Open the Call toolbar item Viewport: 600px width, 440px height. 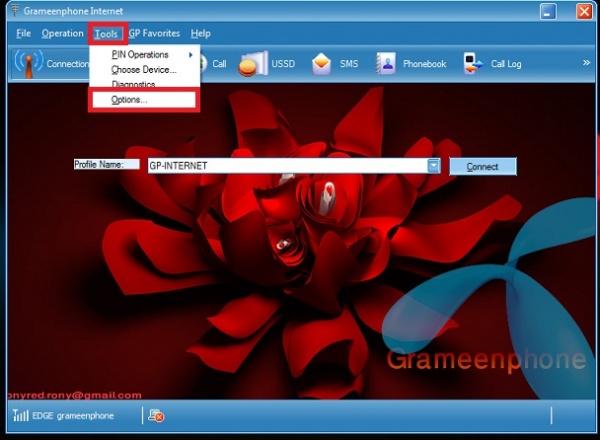[219, 64]
